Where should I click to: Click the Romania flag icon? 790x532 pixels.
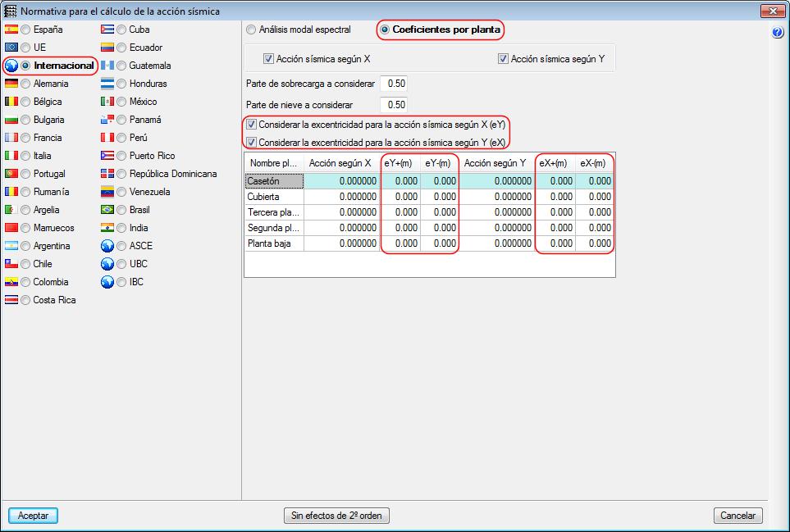(x=11, y=192)
